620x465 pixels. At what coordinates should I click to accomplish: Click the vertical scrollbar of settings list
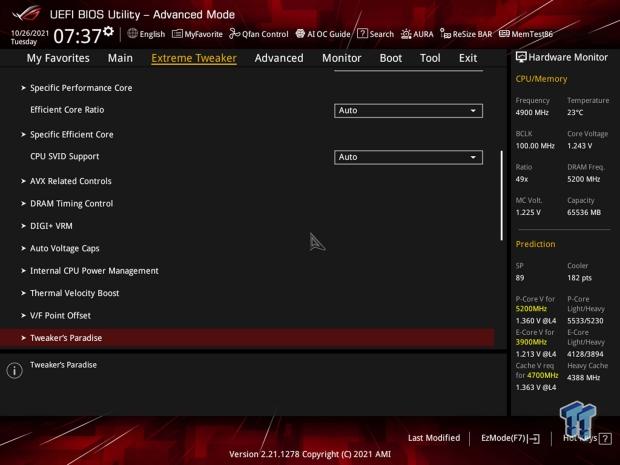point(502,195)
